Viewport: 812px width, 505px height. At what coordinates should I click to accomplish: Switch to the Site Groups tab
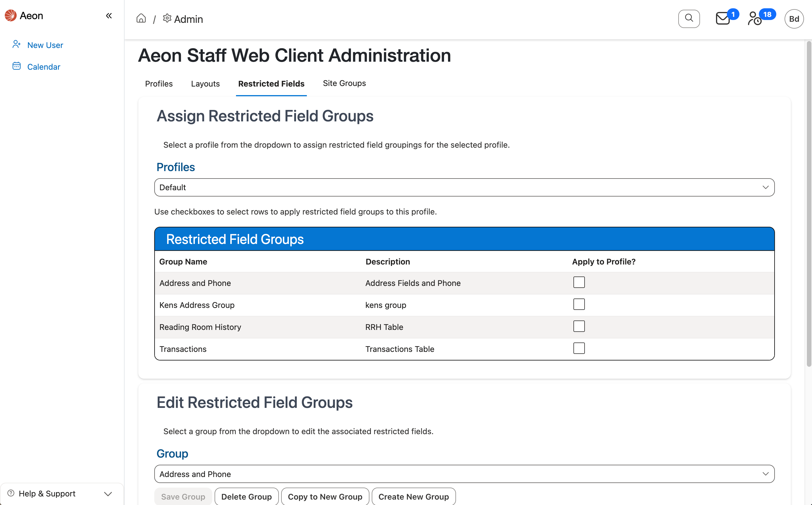[344, 83]
